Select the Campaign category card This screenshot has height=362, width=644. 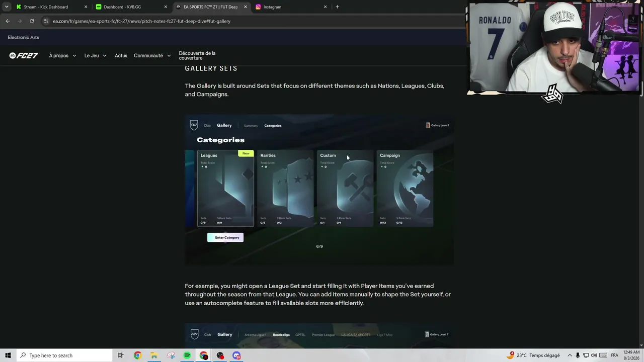click(x=405, y=189)
